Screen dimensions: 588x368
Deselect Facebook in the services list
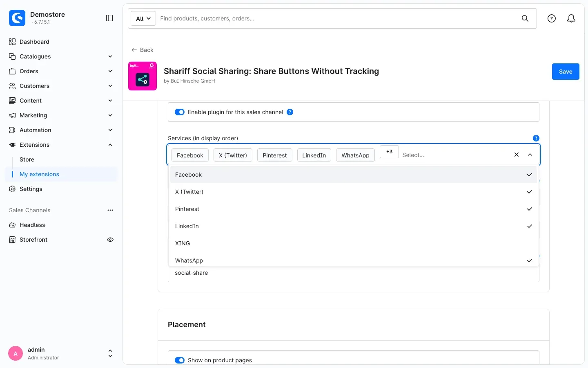point(354,175)
